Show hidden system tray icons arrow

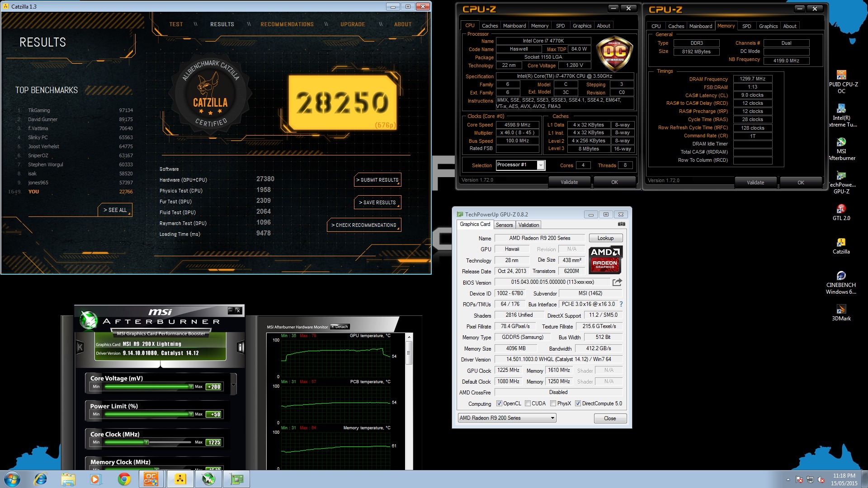tap(788, 480)
